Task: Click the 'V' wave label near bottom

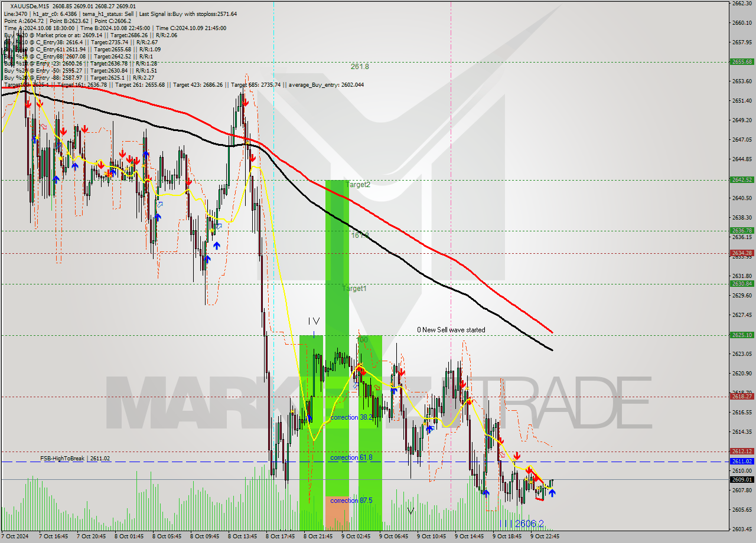Action: click(x=410, y=511)
